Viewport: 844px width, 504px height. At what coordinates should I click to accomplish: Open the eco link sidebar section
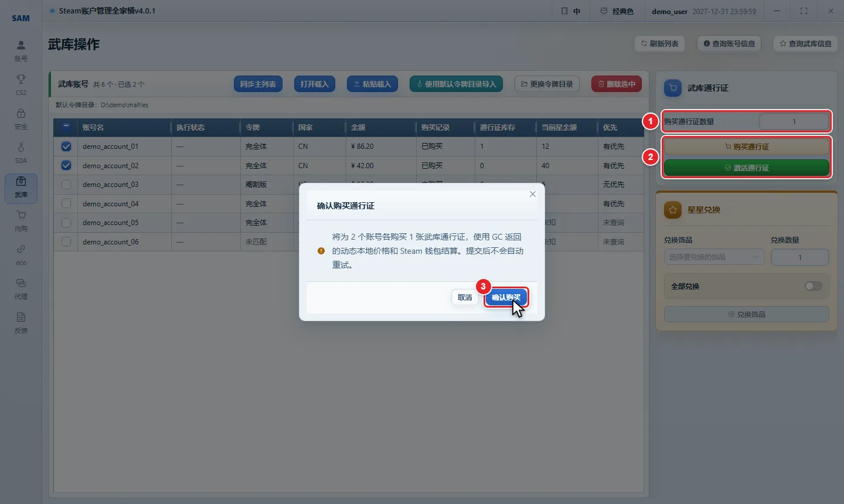21,255
